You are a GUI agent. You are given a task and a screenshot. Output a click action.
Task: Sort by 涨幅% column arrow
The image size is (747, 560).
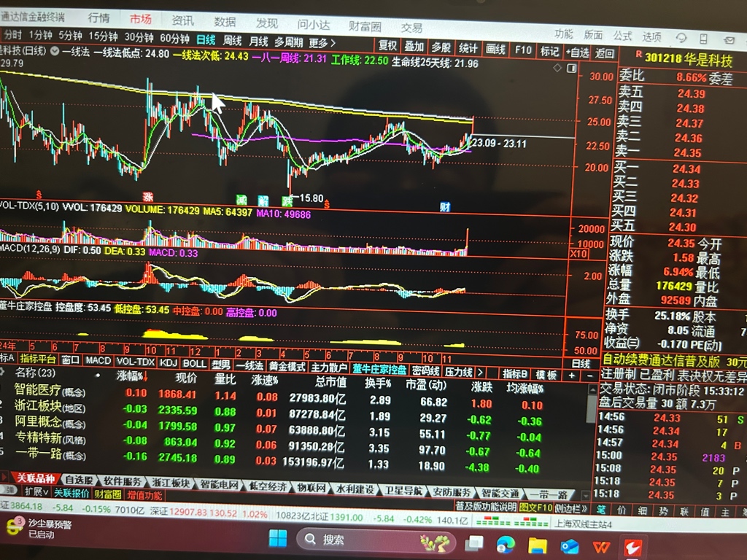click(x=145, y=377)
